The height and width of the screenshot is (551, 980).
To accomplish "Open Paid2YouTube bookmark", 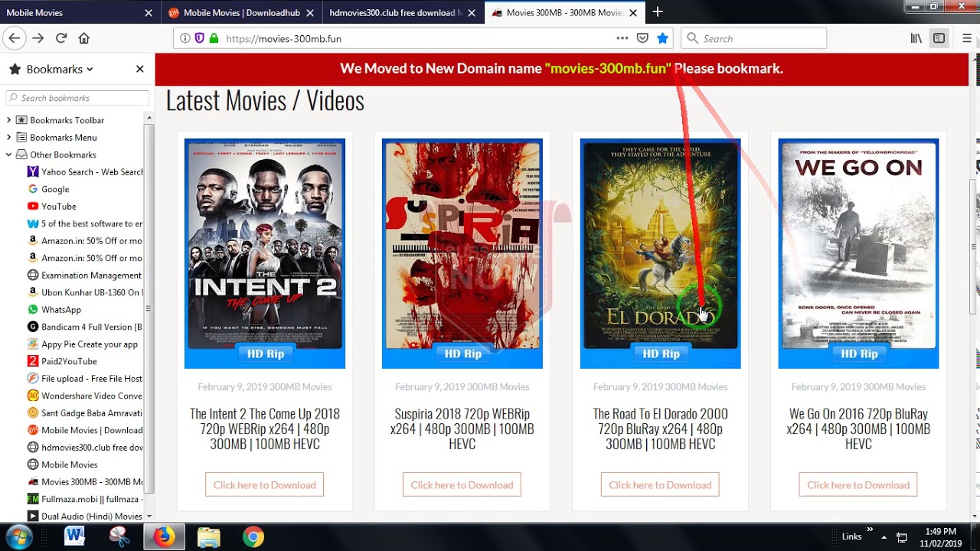I will (62, 361).
